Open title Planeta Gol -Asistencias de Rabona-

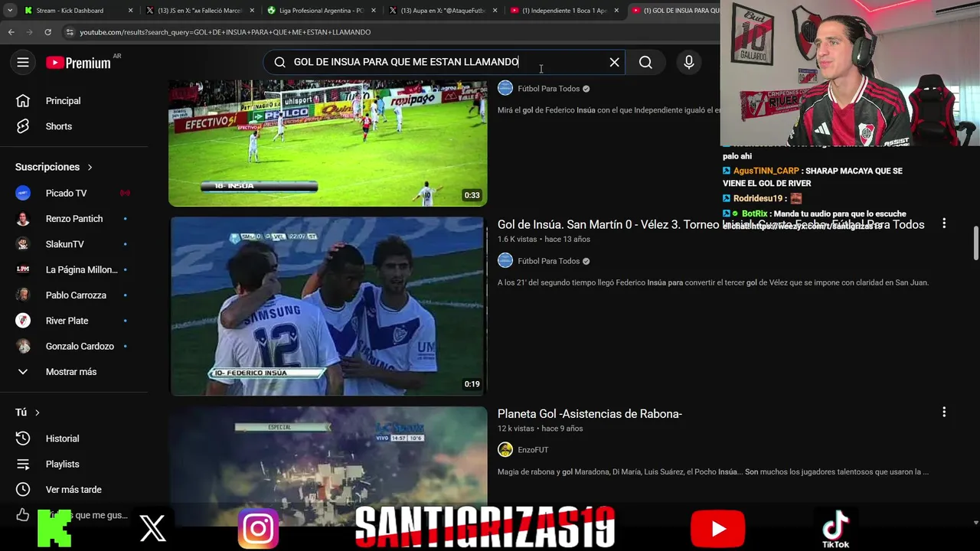590,414
